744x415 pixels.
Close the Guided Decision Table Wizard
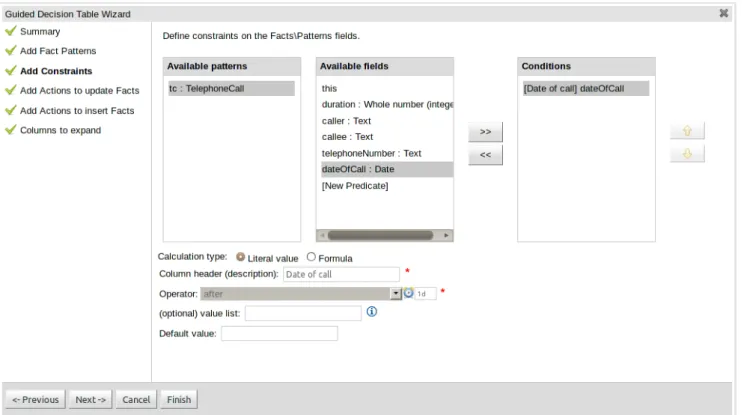[724, 13]
